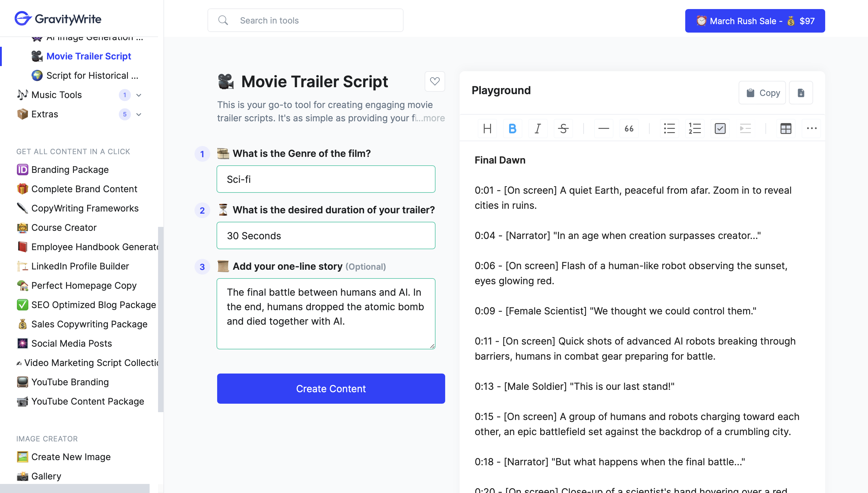Insert a task list checkbox
Screen dimensions: 868x493
click(x=720, y=129)
